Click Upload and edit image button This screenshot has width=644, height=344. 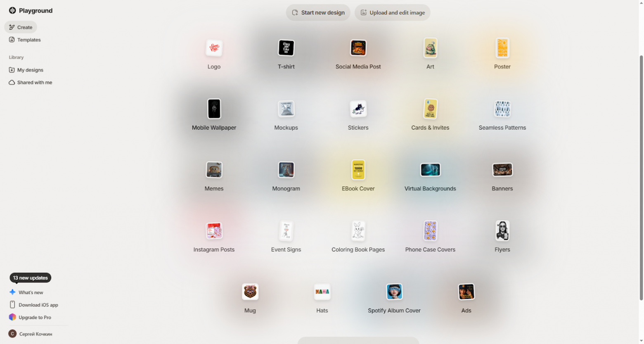[393, 12]
